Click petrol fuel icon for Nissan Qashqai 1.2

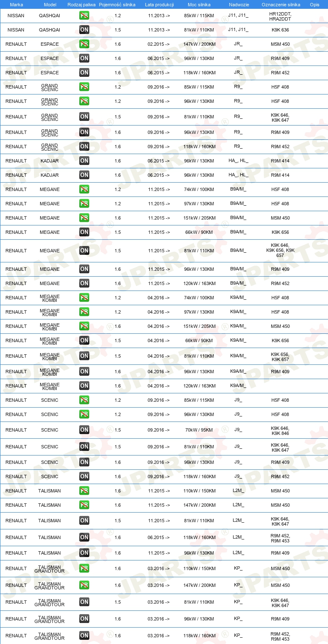(84, 16)
